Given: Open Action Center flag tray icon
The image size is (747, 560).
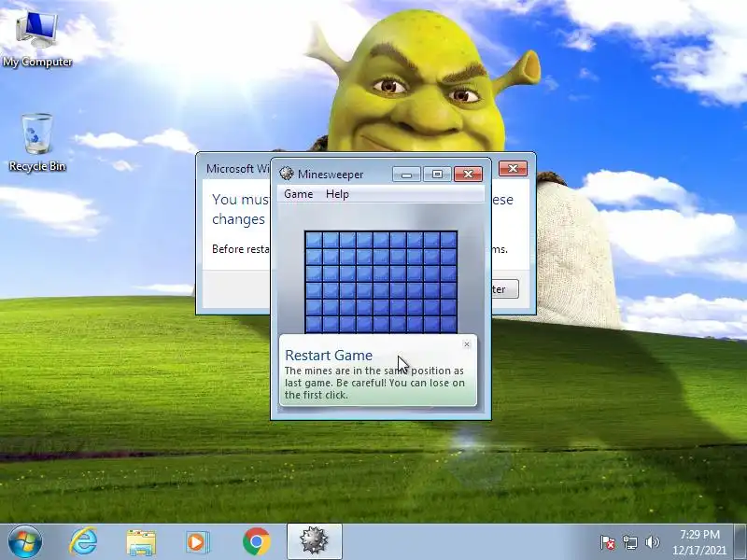Looking at the screenshot, I should [608, 542].
